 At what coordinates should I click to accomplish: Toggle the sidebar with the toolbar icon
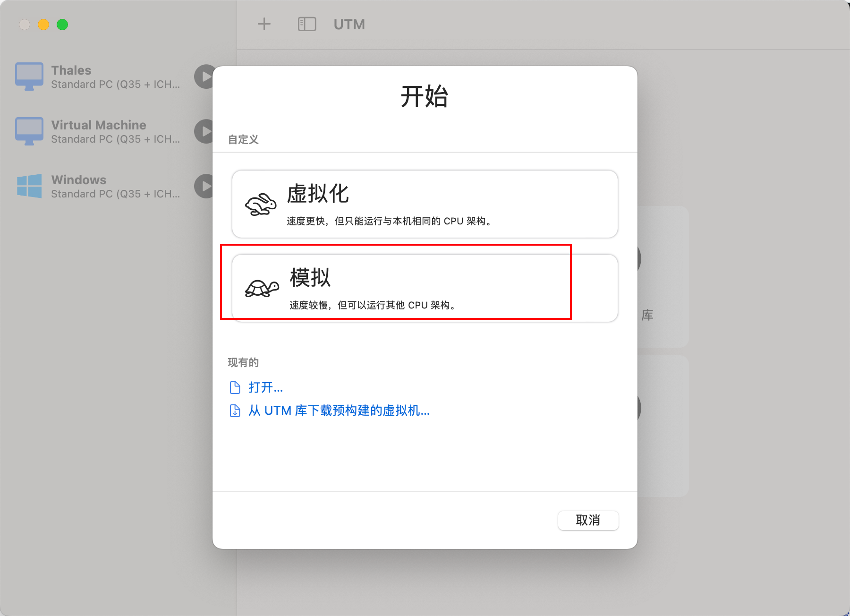[x=307, y=24]
